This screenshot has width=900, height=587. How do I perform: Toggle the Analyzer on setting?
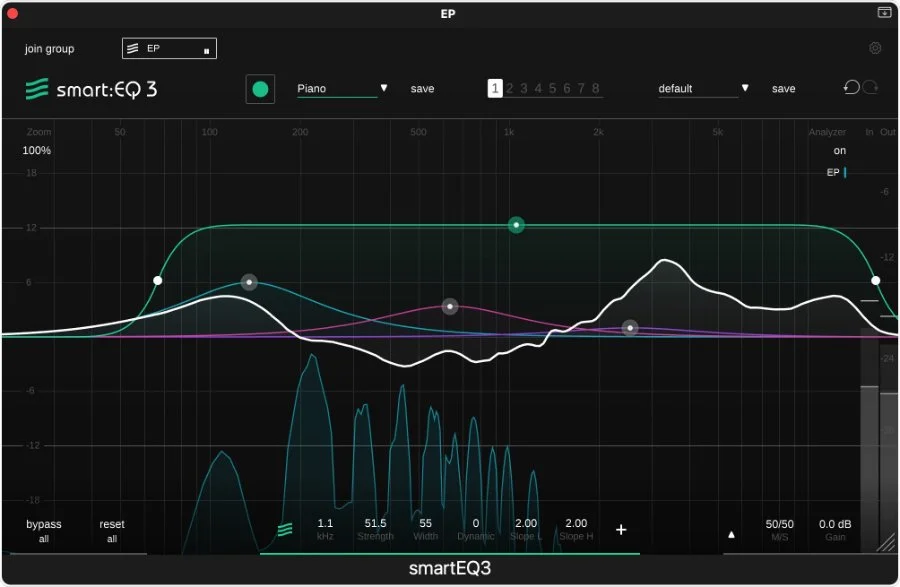click(x=839, y=150)
